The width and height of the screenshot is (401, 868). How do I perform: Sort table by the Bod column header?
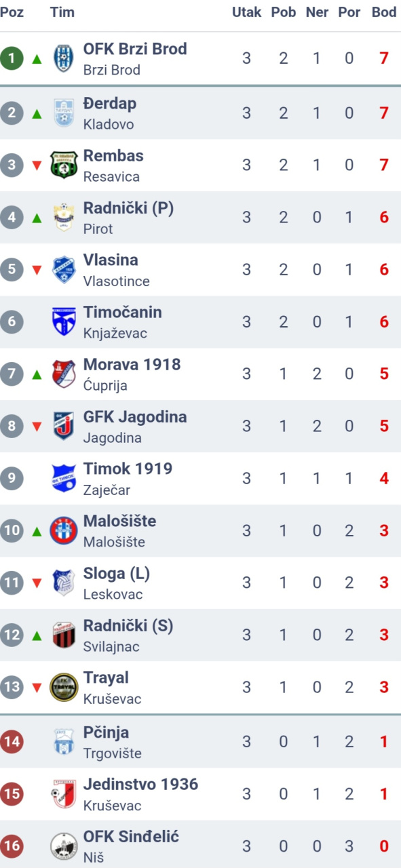coord(384,12)
